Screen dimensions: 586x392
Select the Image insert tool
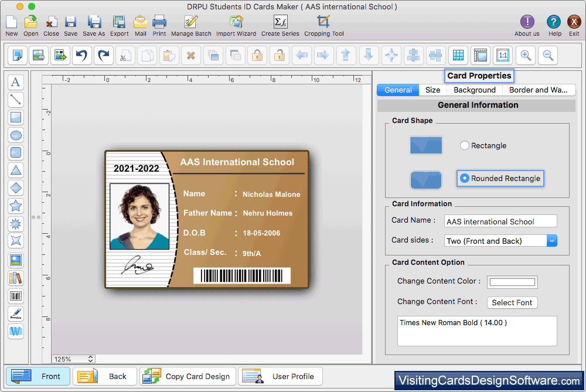point(16,261)
